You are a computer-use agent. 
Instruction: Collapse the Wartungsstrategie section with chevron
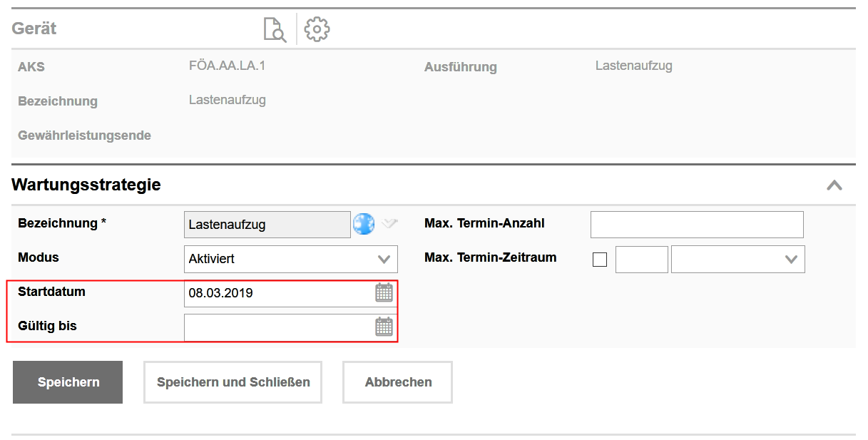pos(834,185)
